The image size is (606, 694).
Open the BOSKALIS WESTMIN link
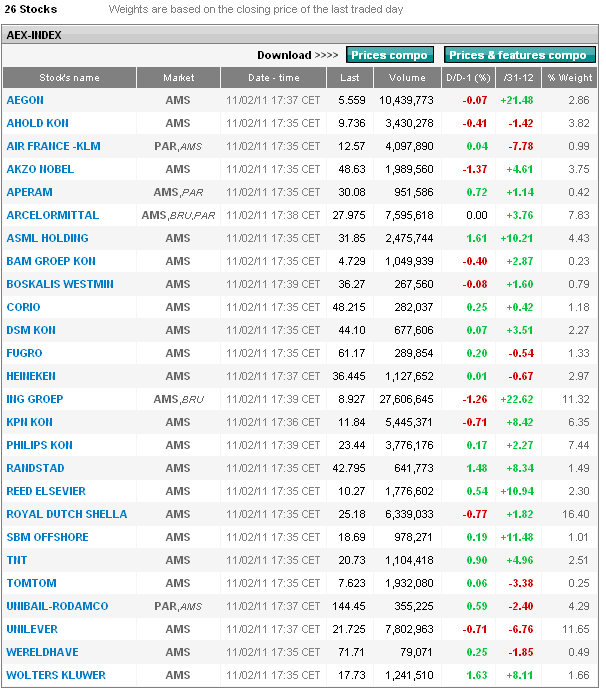point(60,285)
